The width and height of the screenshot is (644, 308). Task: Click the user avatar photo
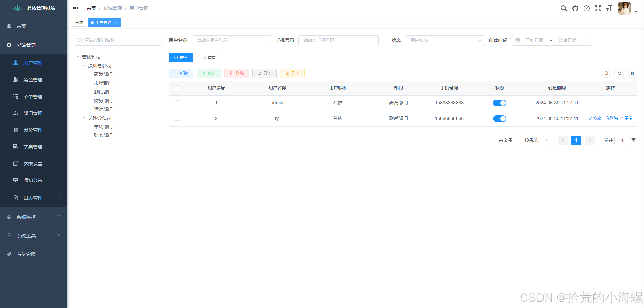624,8
